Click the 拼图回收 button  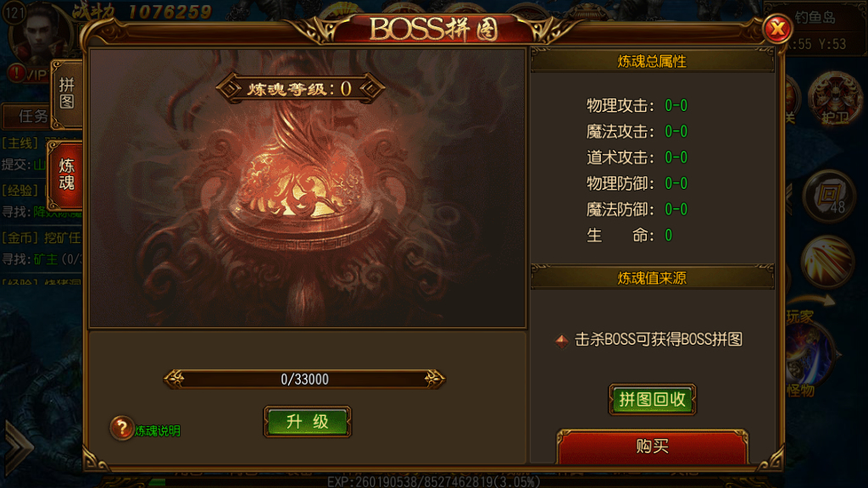[652, 399]
